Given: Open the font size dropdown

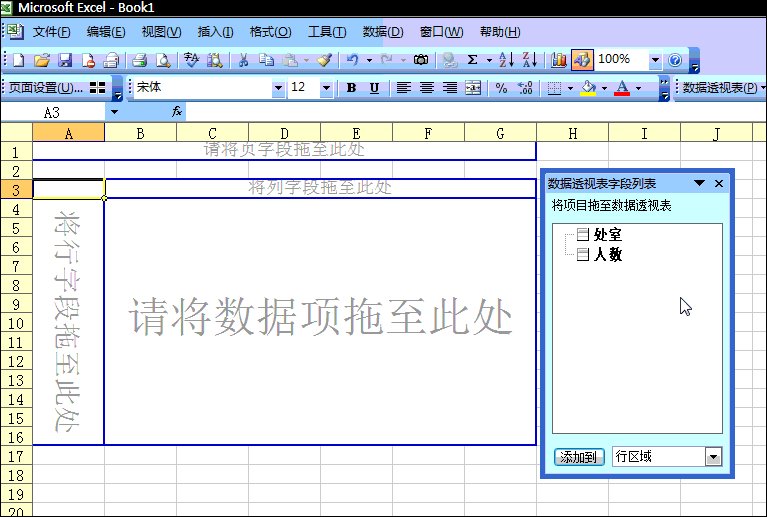Looking at the screenshot, I should tap(326, 88).
